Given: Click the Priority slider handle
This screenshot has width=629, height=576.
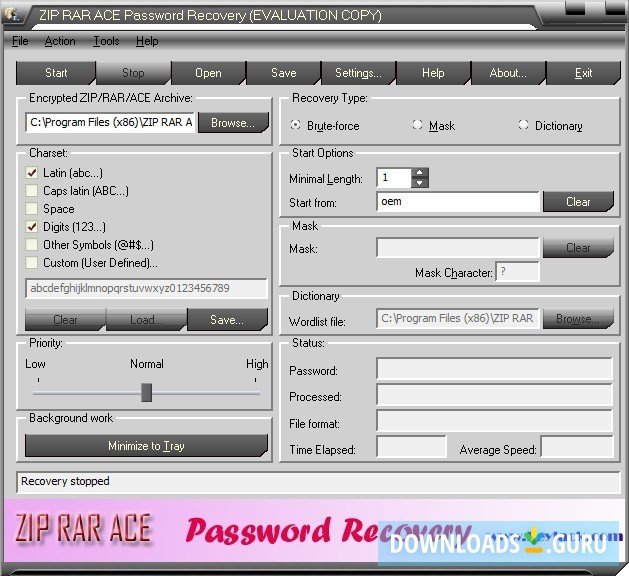Looking at the screenshot, I should tap(147, 393).
